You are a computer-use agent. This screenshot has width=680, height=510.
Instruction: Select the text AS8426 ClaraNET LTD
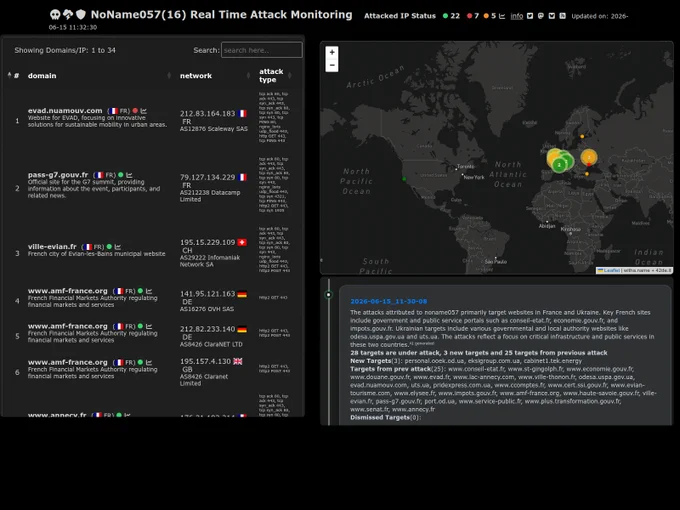click(x=211, y=344)
